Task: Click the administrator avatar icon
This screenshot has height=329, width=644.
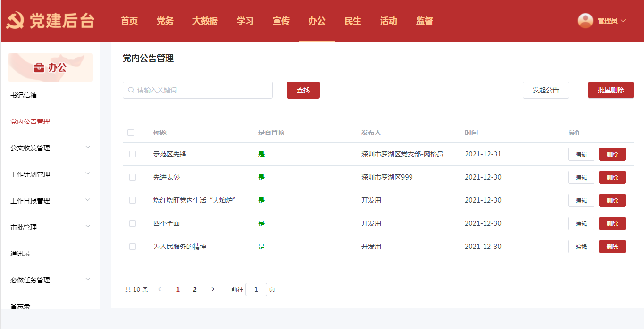Action: pyautogui.click(x=585, y=21)
